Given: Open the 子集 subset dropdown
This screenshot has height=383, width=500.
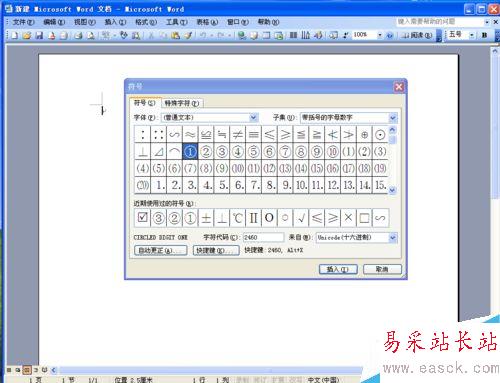Looking at the screenshot, I should coord(393,117).
